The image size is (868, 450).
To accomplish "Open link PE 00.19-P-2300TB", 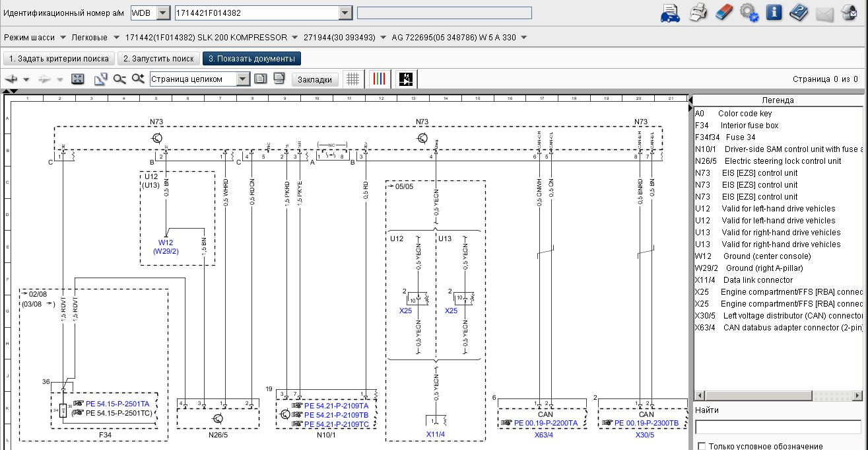I will pyautogui.click(x=647, y=423).
